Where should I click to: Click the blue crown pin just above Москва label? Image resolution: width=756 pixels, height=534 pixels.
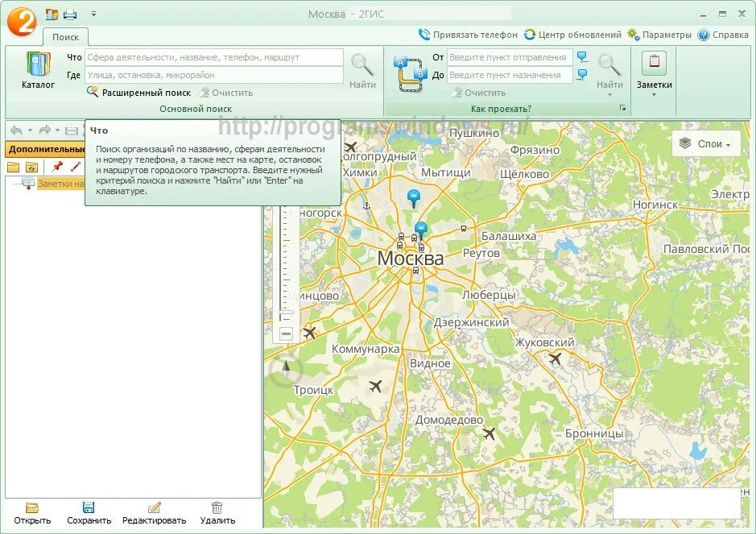(421, 230)
